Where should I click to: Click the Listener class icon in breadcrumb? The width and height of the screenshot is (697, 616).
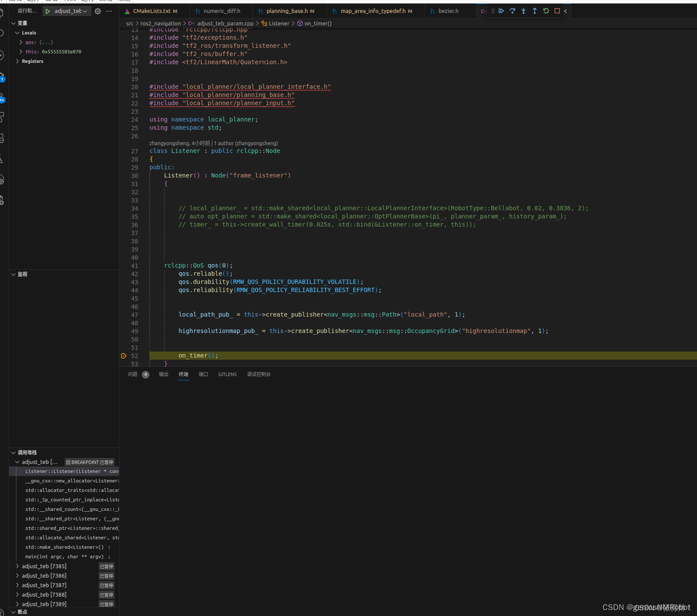click(x=264, y=24)
